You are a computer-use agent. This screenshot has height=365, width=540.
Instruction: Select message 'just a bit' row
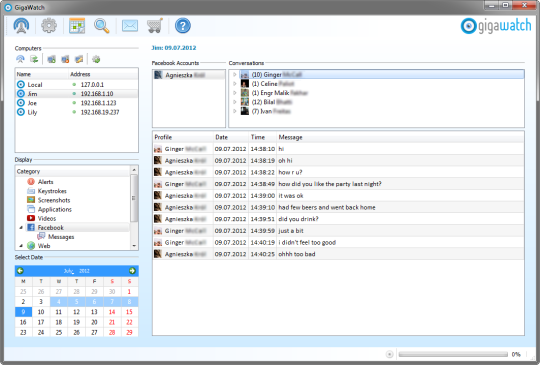pyautogui.click(x=338, y=231)
